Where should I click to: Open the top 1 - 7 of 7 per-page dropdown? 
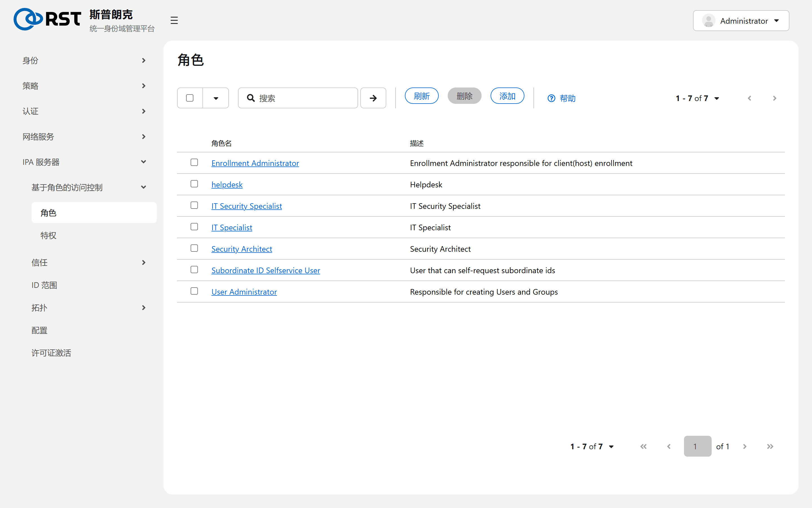pos(697,98)
